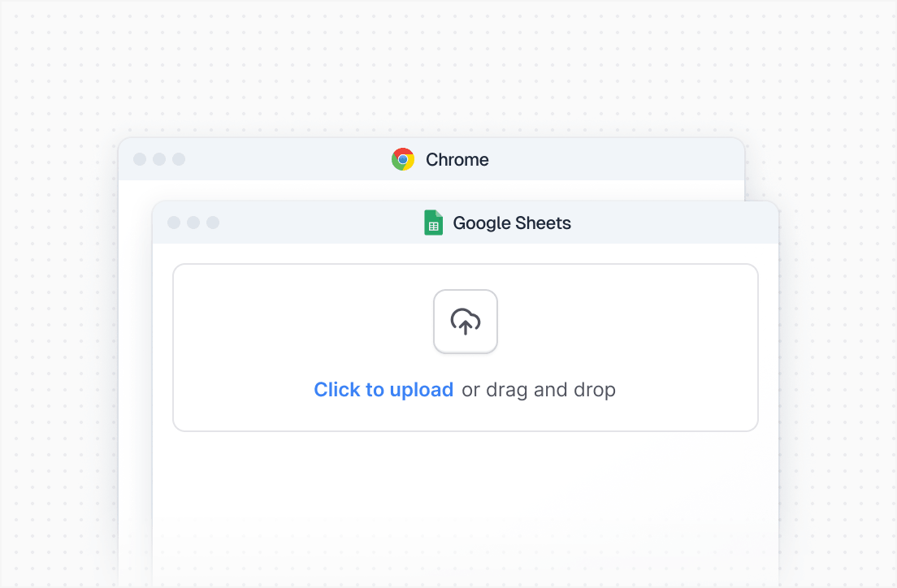
Task: Click the "or drag and drop" text
Action: (539, 390)
